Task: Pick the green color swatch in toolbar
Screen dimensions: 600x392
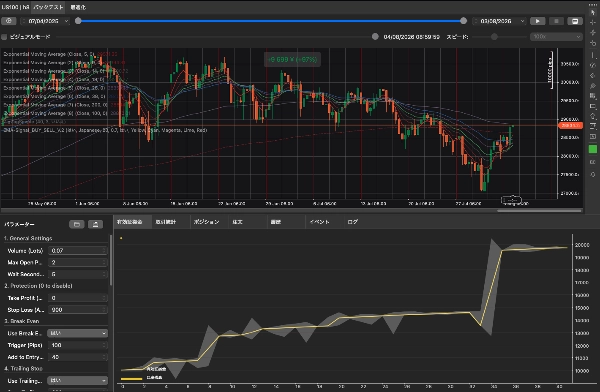Action: [593, 149]
